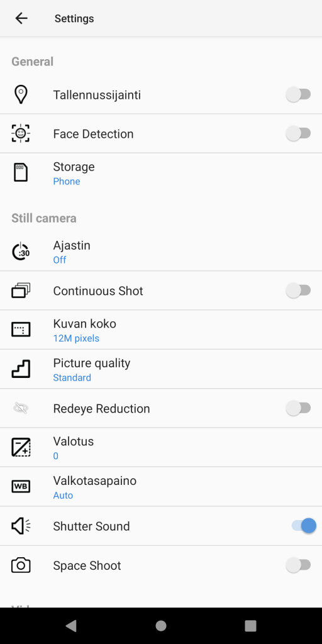
Task: Tap the Face Detection smiley frame icon
Action: [21, 134]
